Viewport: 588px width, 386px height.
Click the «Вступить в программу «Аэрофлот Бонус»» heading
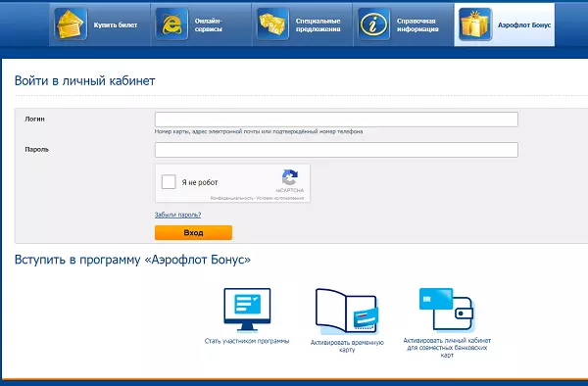[x=132, y=260]
